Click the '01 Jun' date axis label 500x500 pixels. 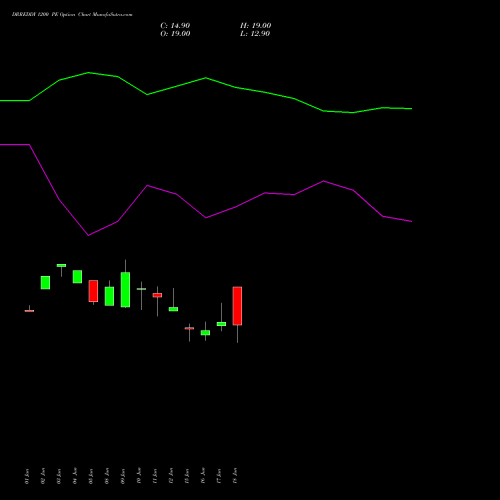click(27, 476)
